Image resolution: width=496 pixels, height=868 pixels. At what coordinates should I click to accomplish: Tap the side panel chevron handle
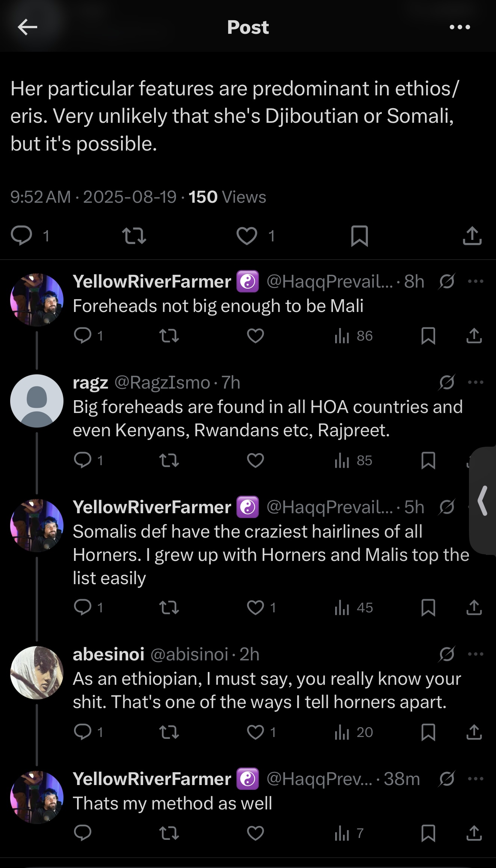483,500
